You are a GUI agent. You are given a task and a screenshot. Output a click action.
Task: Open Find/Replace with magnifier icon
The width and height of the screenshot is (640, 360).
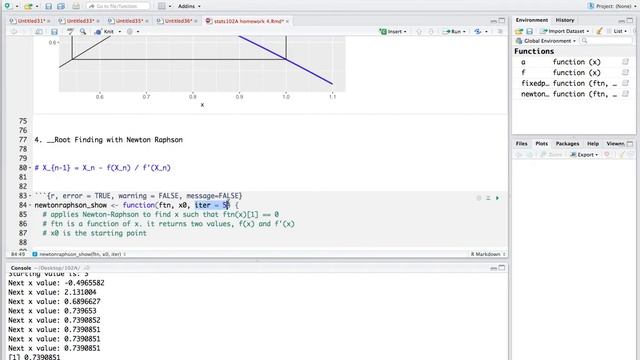coord(83,31)
